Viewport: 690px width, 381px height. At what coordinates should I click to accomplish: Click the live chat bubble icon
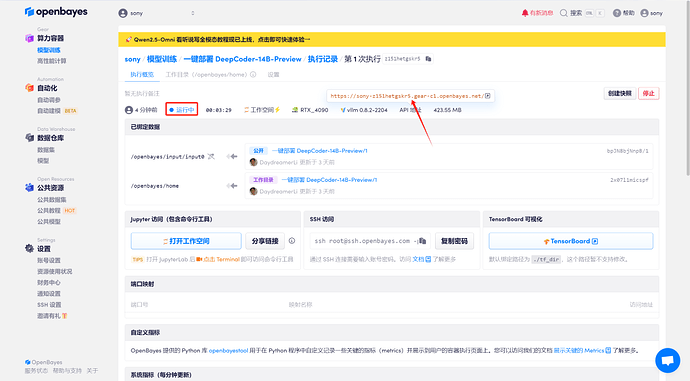click(x=668, y=360)
